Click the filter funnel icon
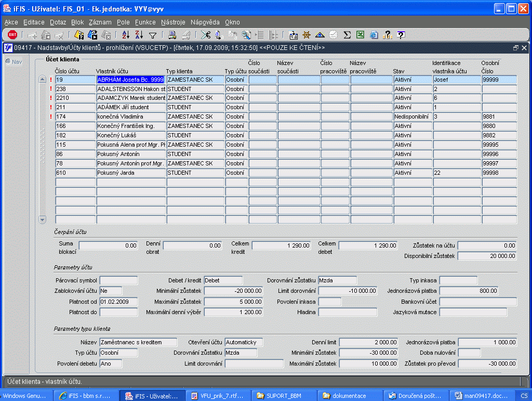The image size is (532, 401). 153,35
